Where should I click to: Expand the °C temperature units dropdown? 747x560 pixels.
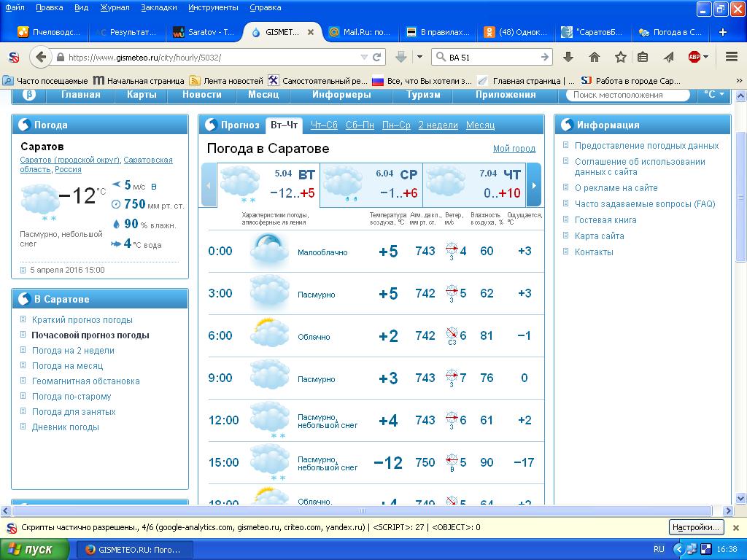tap(713, 95)
